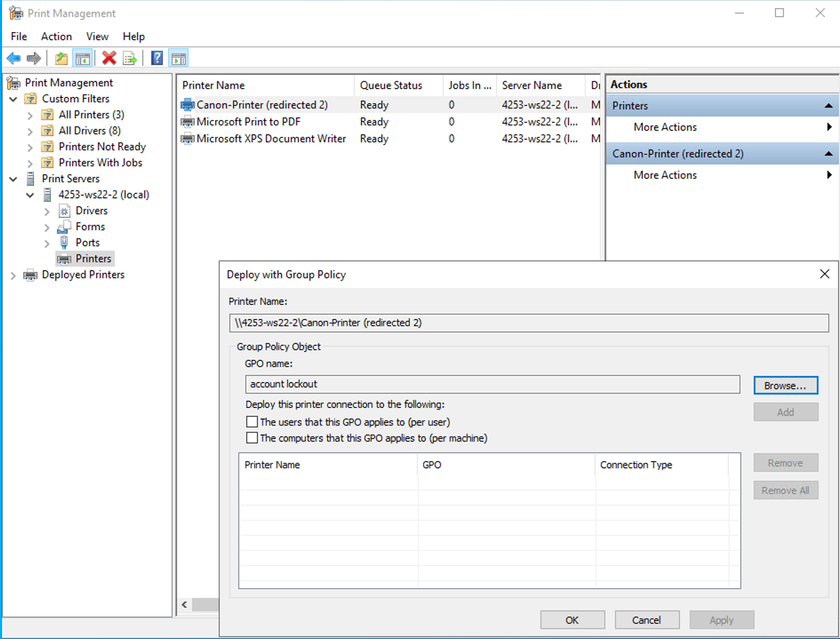Screen dimensions: 840x639
Task: Click the up one level folder icon
Action: point(60,58)
